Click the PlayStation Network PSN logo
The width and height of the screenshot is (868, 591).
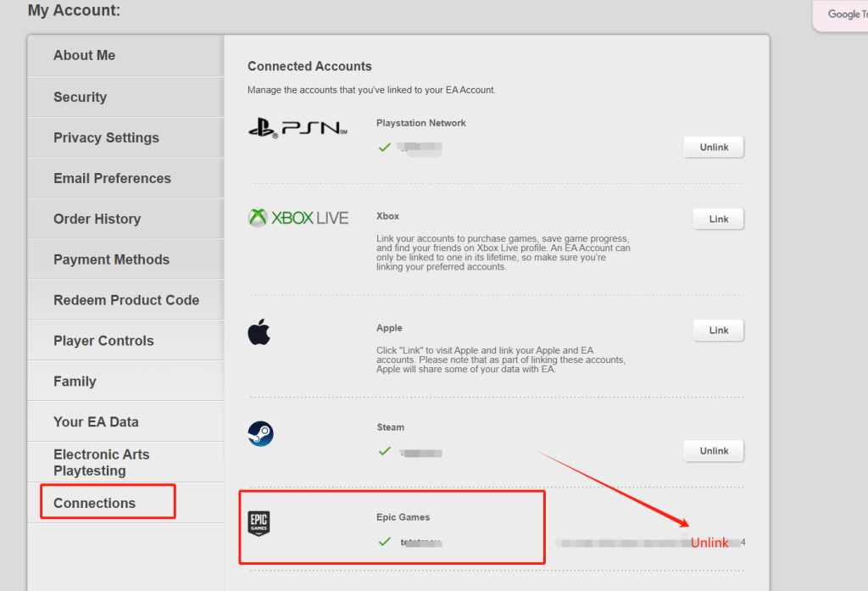point(298,128)
